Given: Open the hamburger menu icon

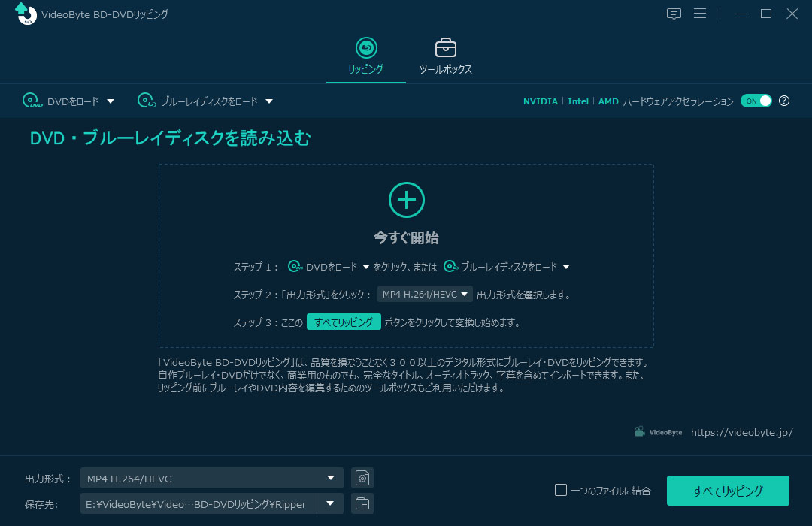Looking at the screenshot, I should (x=700, y=14).
